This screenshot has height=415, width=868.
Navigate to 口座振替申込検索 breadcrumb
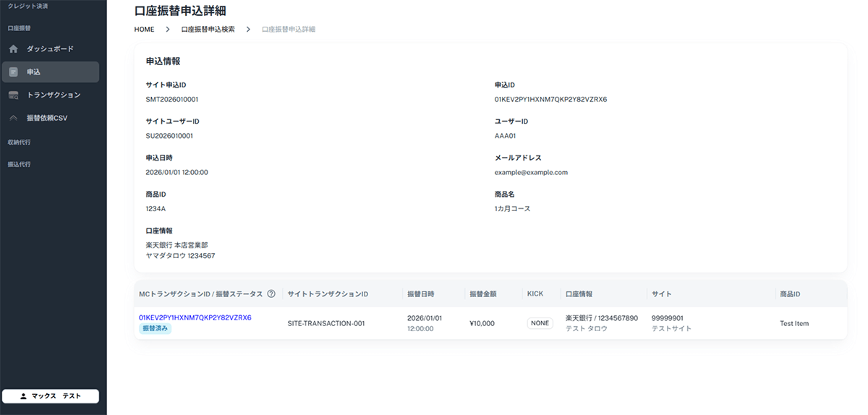[208, 30]
